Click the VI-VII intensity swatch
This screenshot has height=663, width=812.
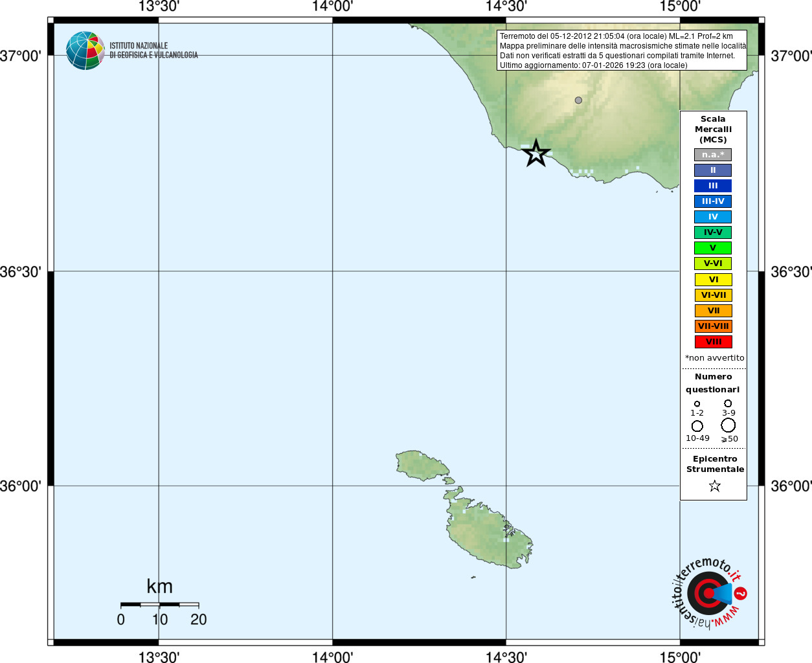click(x=713, y=295)
